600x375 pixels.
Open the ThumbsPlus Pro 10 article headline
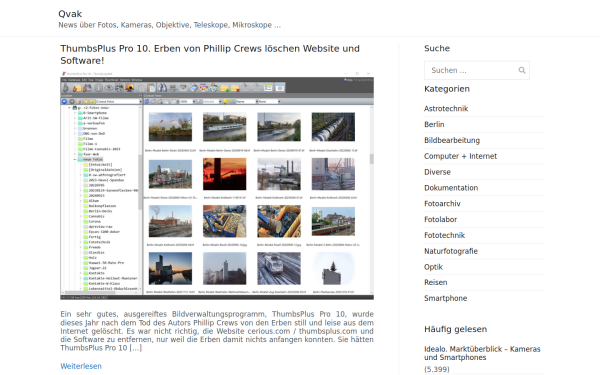coord(210,54)
